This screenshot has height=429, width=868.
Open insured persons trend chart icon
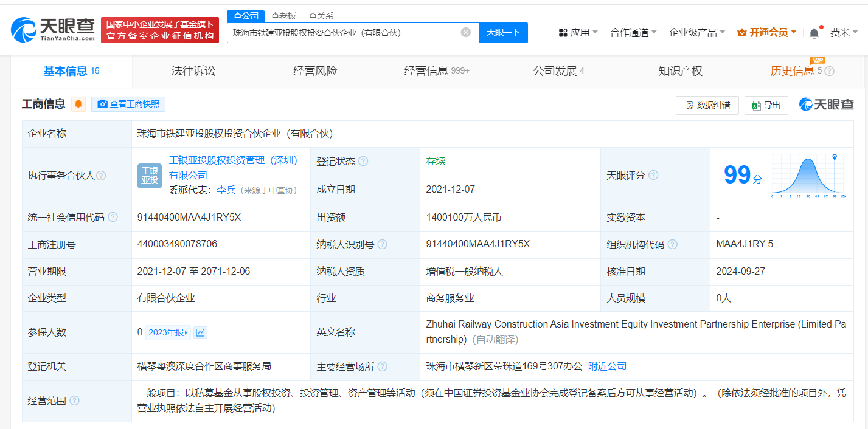tap(200, 332)
